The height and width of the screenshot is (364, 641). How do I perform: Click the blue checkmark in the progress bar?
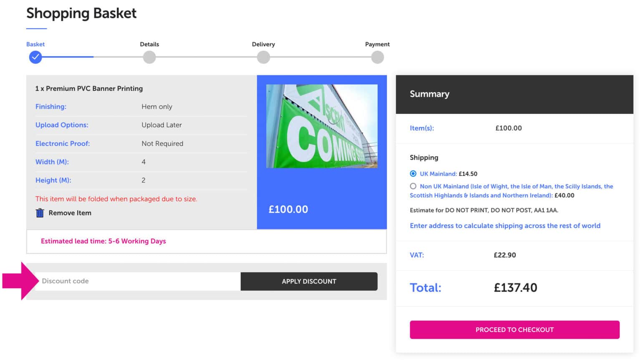click(35, 57)
